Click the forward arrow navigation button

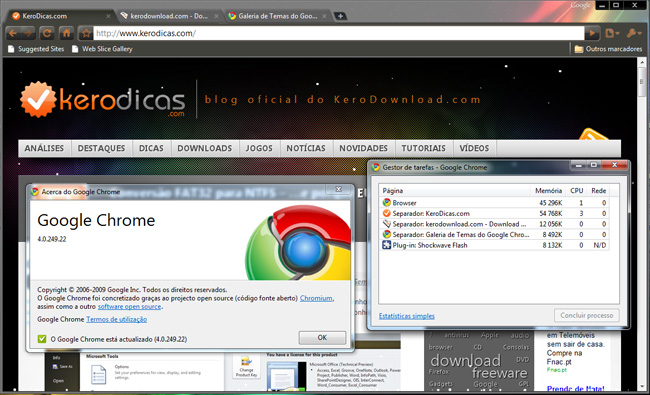click(28, 33)
